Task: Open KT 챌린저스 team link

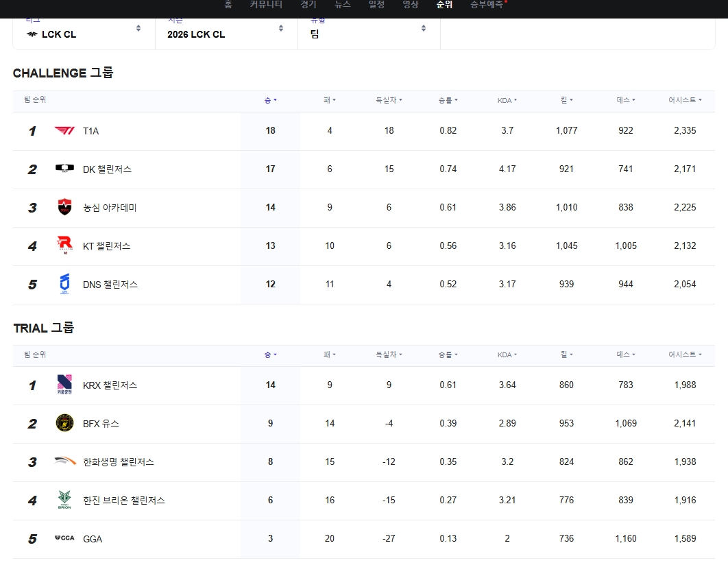Action: click(106, 246)
